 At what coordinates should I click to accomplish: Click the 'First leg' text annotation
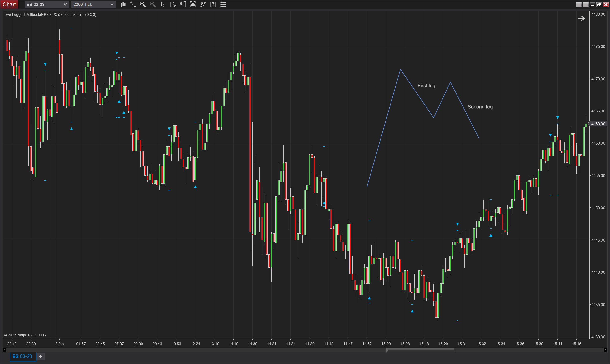[x=426, y=86]
